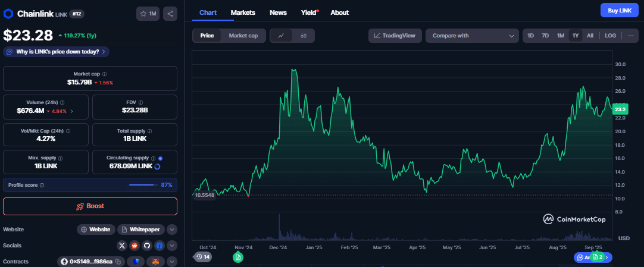Click the 678.09M LINK circulating supply value

click(x=130, y=166)
